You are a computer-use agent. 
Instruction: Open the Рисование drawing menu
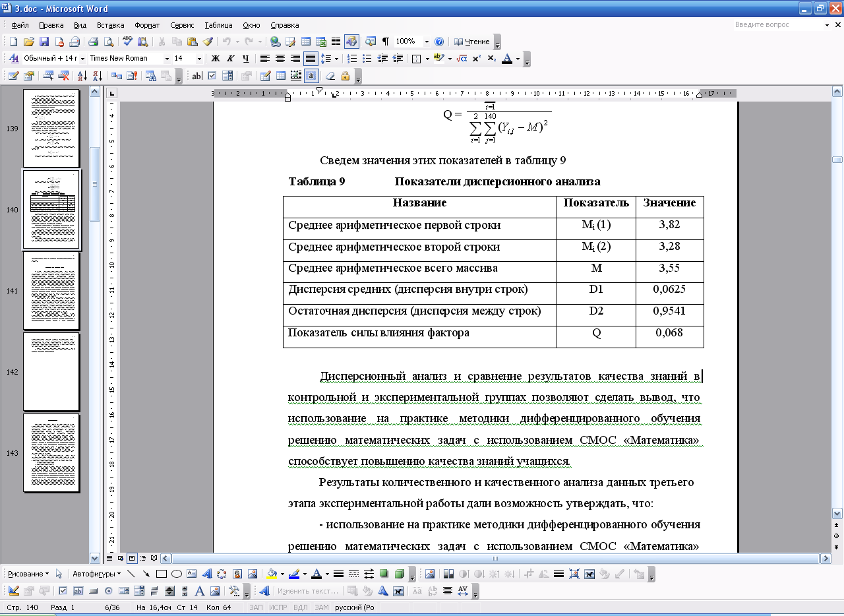(x=28, y=574)
